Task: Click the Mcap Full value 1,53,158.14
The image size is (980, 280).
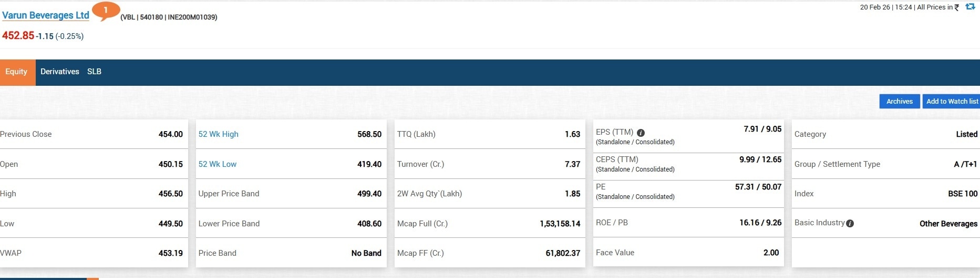Action: click(560, 224)
